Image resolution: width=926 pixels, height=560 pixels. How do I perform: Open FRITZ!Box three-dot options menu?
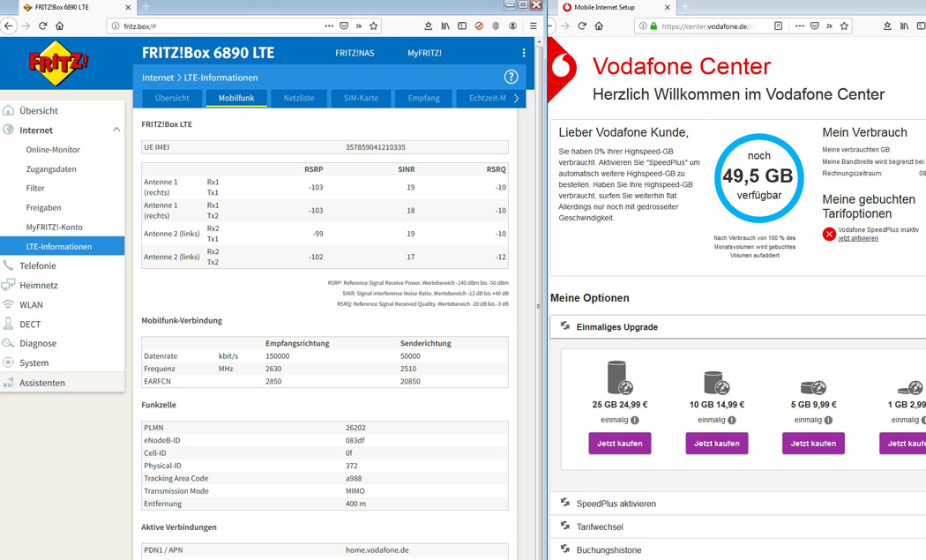click(523, 53)
